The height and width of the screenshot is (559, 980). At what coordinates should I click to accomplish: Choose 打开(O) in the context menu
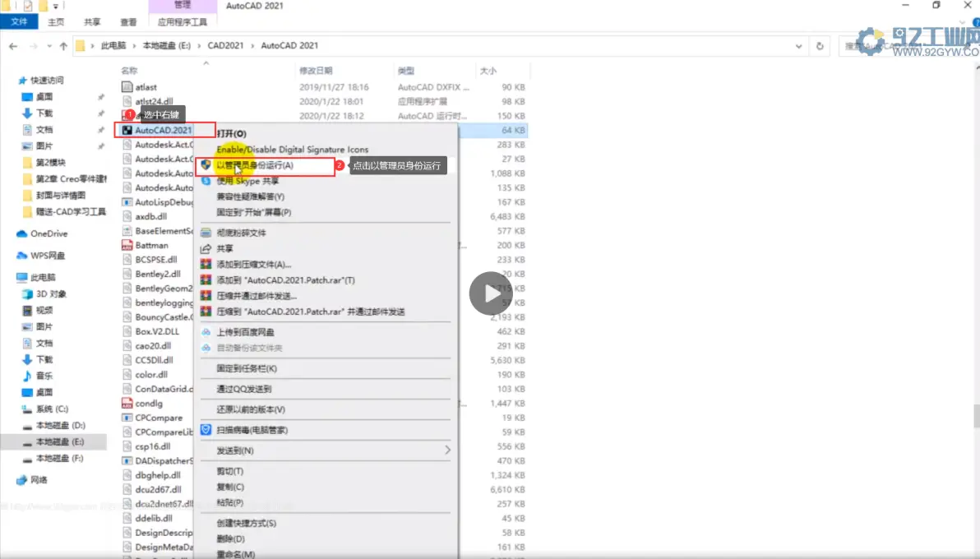[x=231, y=133]
